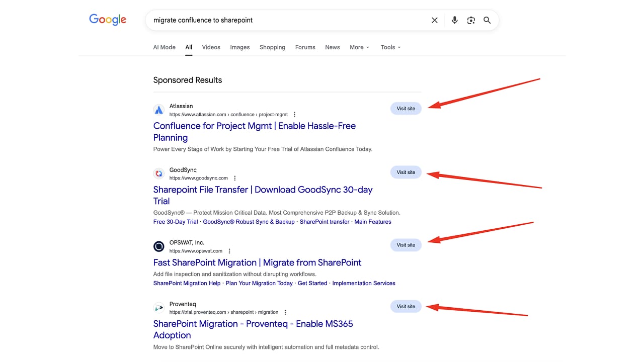Expand the More search filters dropdown
644x362 pixels.
pyautogui.click(x=360, y=47)
